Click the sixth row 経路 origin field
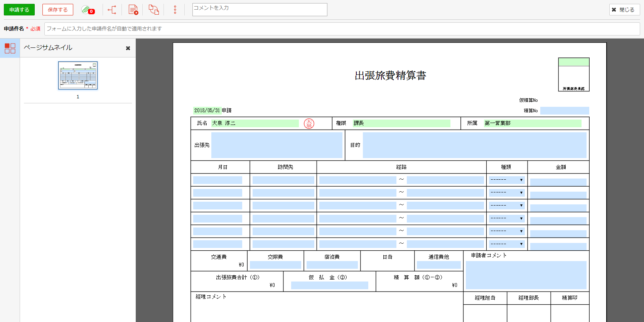Image resolution: width=644 pixels, height=322 pixels. point(358,244)
